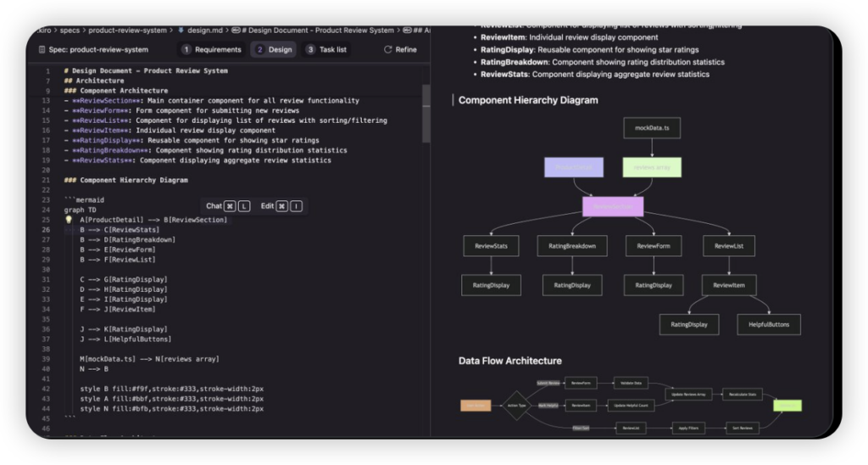Click the 'Action Type' diamond node
Viewport: 868px width, 465px height.
click(x=517, y=406)
